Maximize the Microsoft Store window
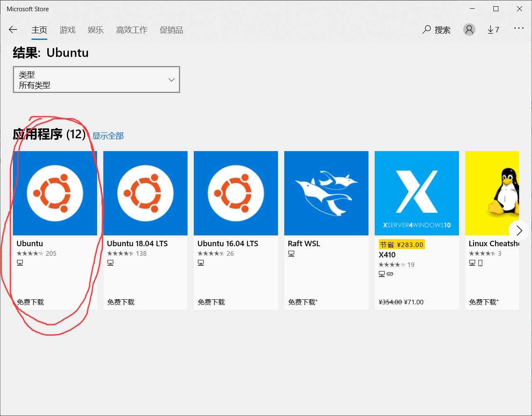The image size is (532, 416). [x=496, y=9]
